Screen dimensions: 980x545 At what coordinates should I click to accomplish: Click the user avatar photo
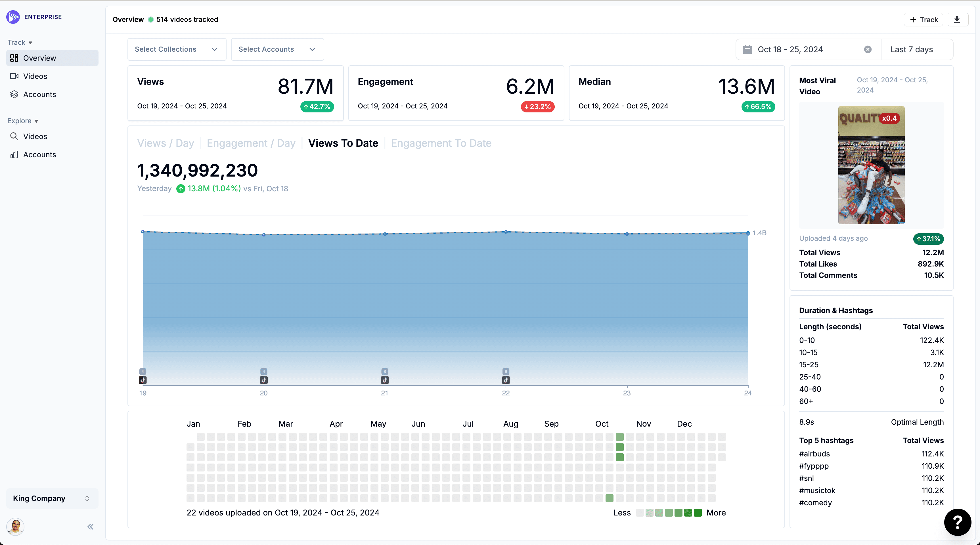coord(16,527)
